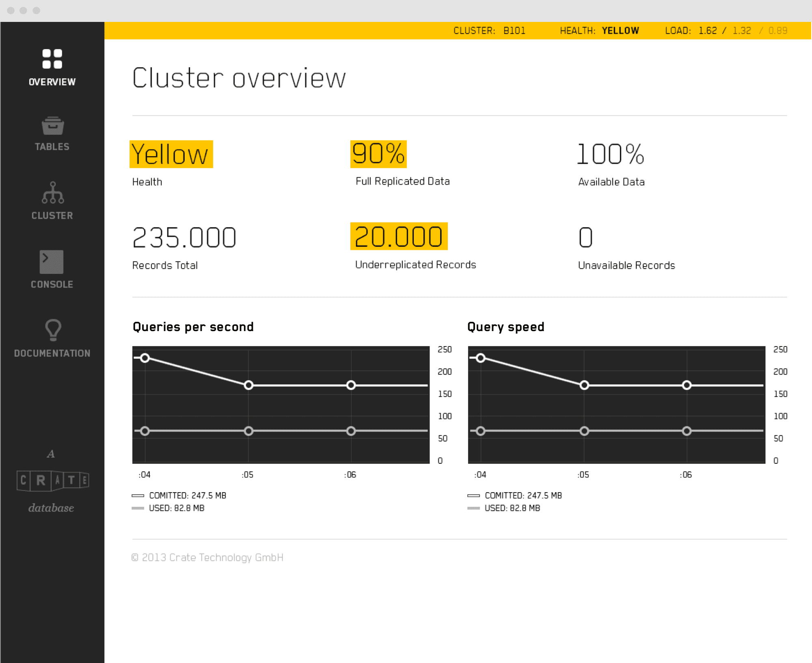This screenshot has height=663, width=812.
Task: Open the Console terminal icon
Action: coord(52,262)
